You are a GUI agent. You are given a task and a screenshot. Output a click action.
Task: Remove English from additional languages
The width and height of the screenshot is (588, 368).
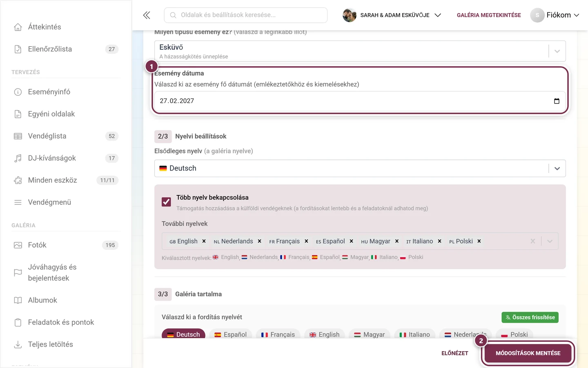pos(204,241)
